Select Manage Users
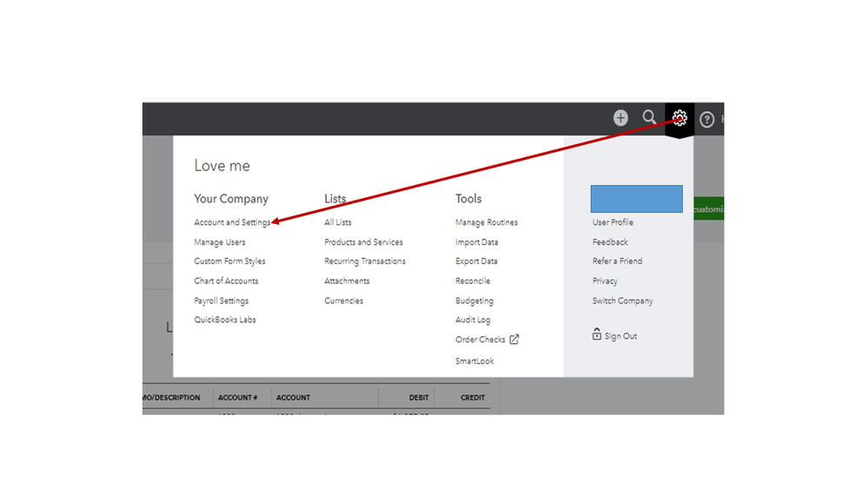This screenshot has width=868, height=488. click(219, 242)
